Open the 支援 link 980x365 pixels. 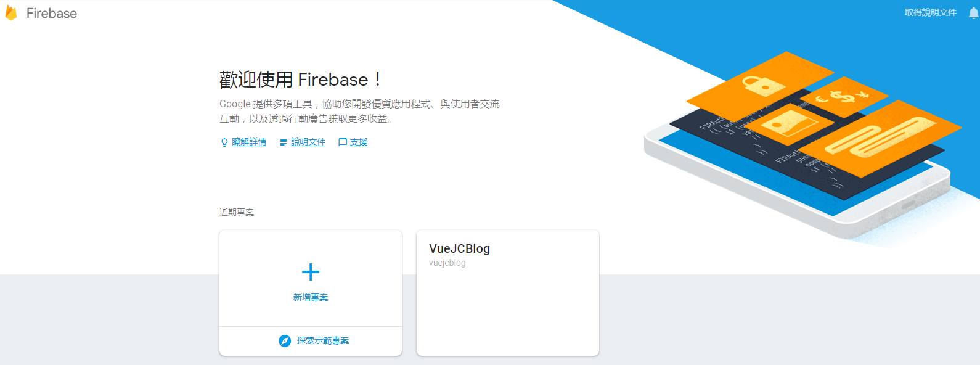coord(359,142)
